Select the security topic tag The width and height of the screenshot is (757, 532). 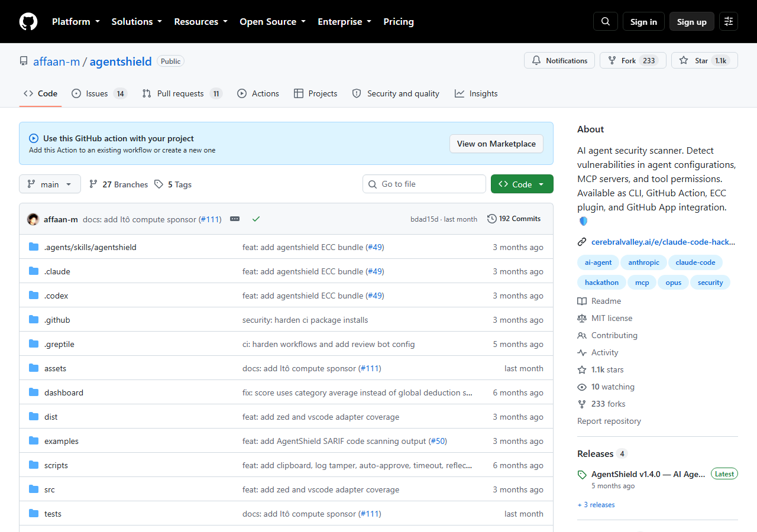(x=710, y=283)
